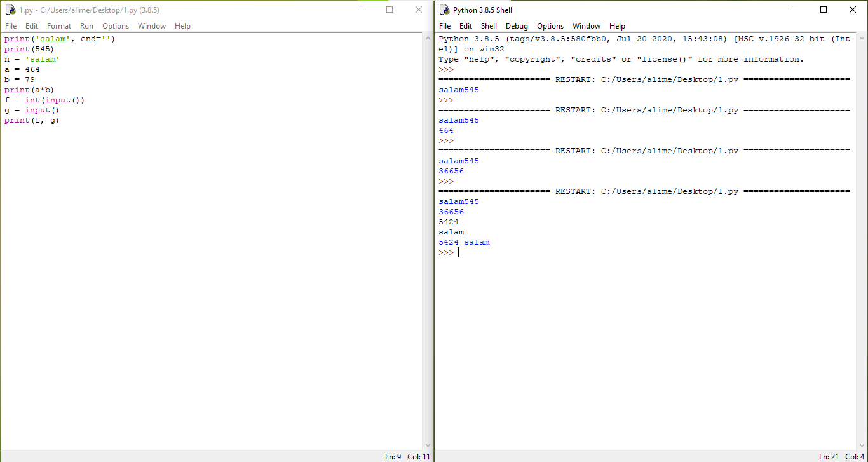Click the editor window vertical scrollbar
Viewport: 868px width, 462px height.
tap(428, 241)
